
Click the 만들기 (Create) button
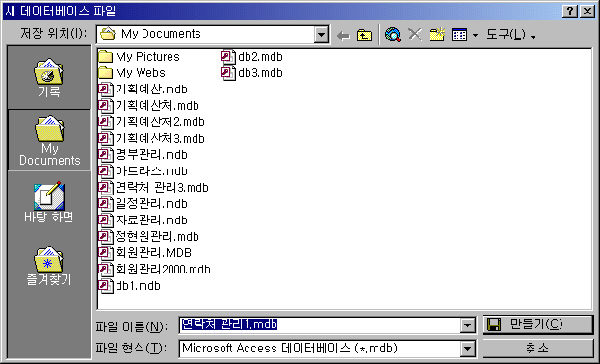(538, 325)
